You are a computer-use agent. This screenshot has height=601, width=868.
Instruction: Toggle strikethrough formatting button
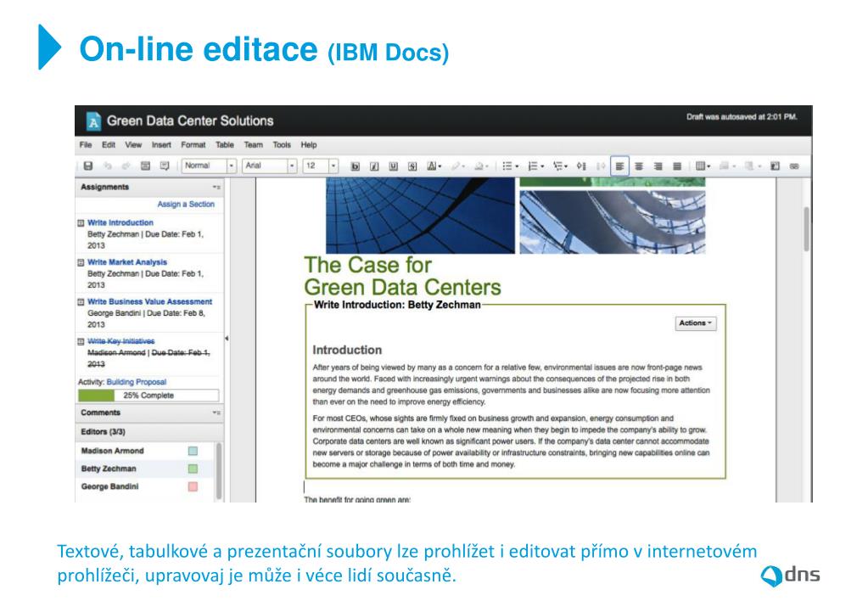point(412,166)
